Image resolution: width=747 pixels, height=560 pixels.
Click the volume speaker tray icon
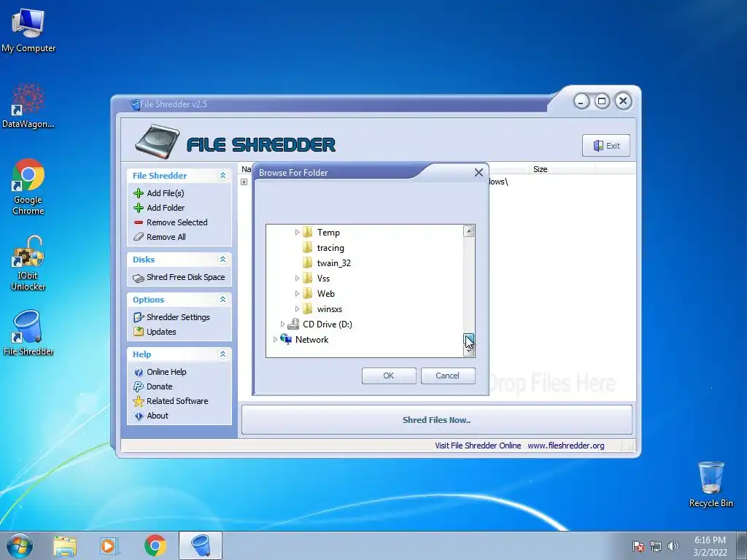673,546
